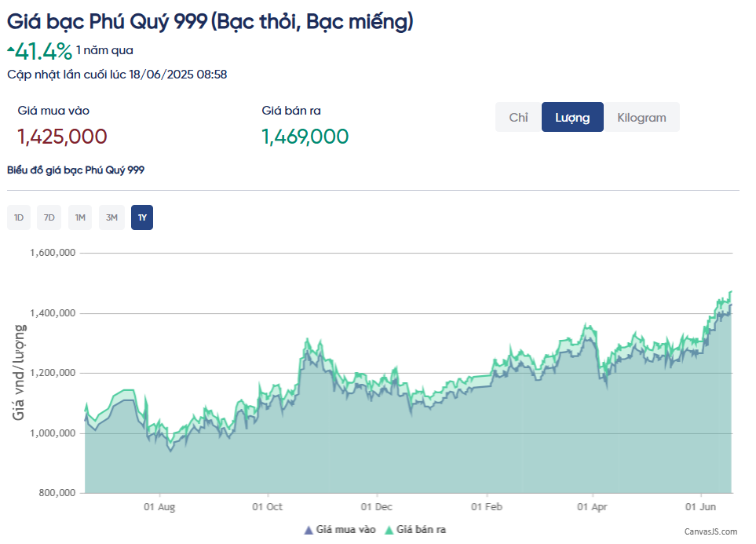This screenshot has height=544, width=756.
Task: Click the buy price value 1,425,000
Action: [62, 137]
